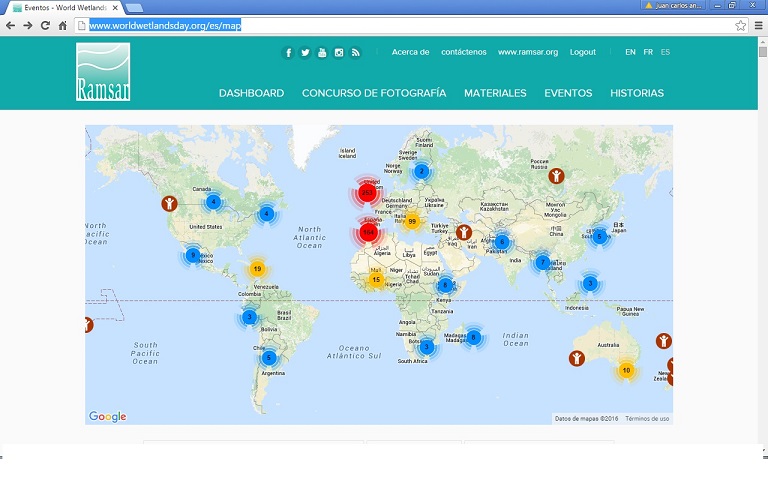The height and width of the screenshot is (480, 768).
Task: Click blue cluster marker 9 over Mexico
Action: tap(193, 255)
